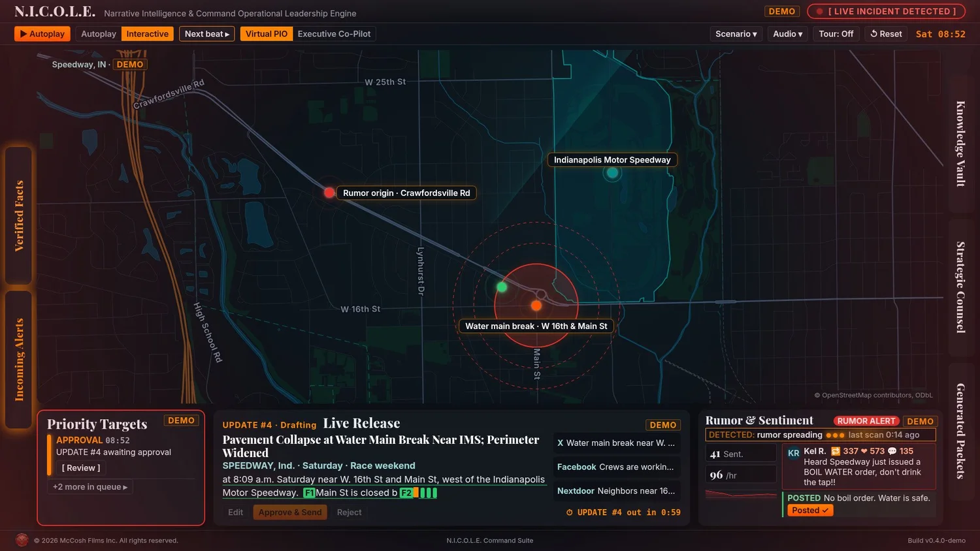Click the RUMOR ALERT badge
The image size is (980, 551).
click(x=866, y=421)
